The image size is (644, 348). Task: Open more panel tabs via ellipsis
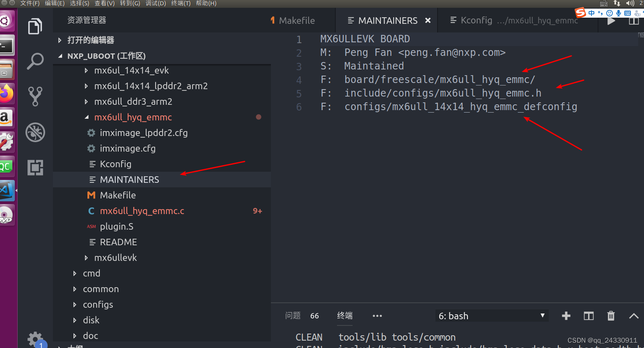tap(377, 316)
